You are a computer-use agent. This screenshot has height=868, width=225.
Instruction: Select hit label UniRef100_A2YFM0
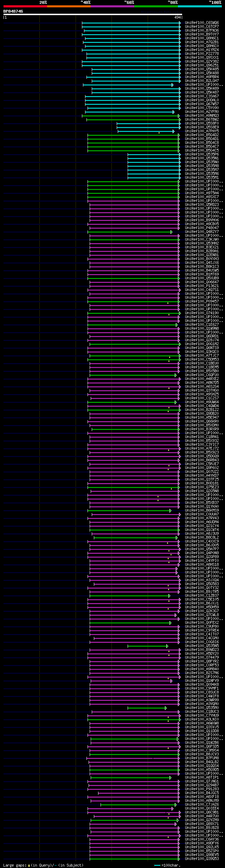click(202, 112)
